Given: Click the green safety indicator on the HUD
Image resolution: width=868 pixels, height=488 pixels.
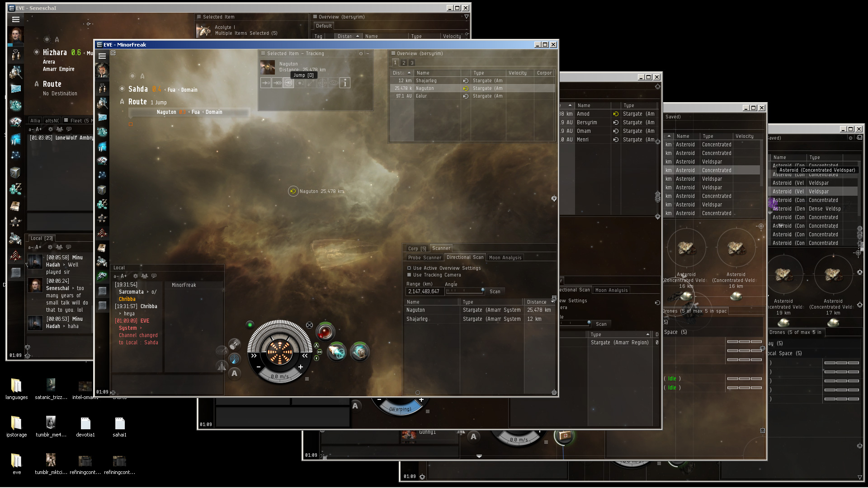Looking at the screenshot, I should pyautogui.click(x=250, y=324).
